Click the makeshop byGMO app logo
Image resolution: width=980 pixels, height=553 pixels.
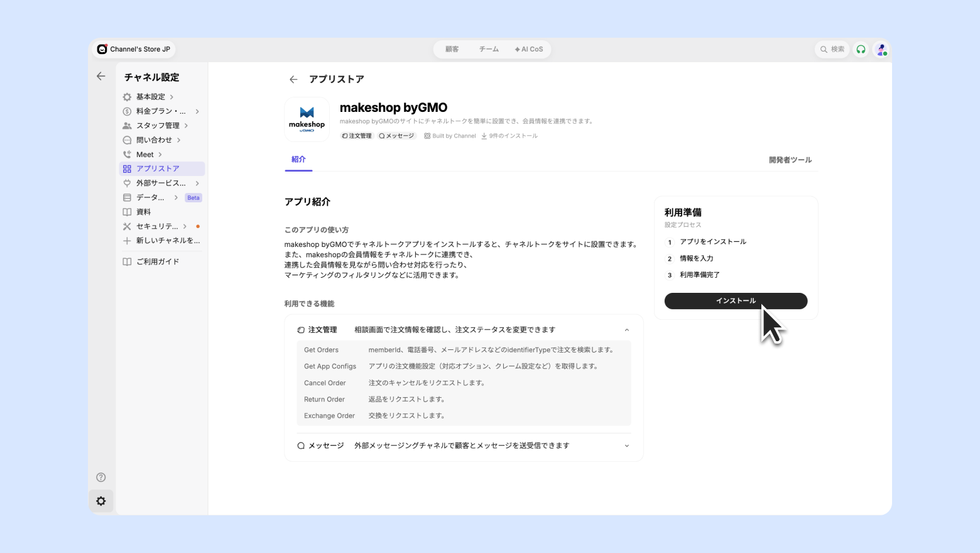pos(307,119)
